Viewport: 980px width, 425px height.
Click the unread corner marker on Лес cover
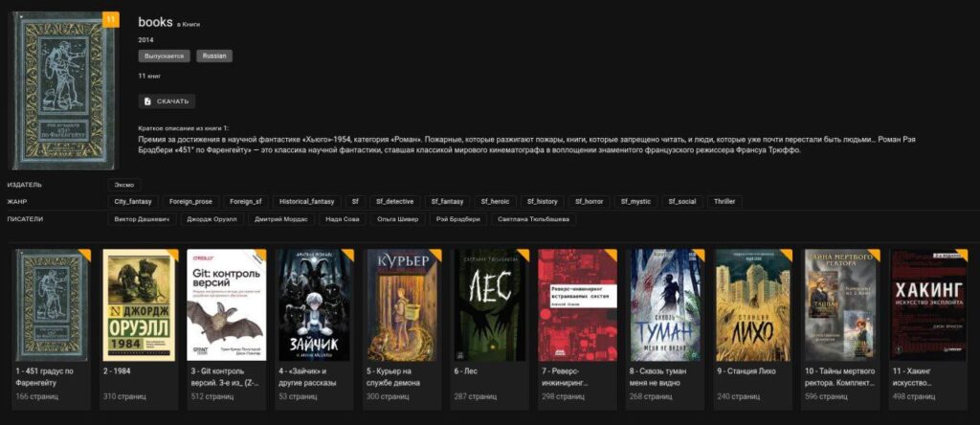(523, 255)
